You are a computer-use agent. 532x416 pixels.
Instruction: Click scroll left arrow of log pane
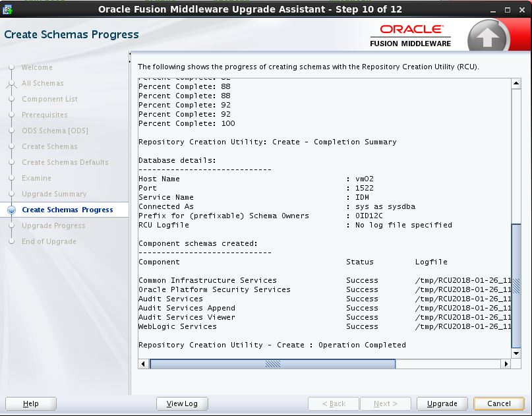coord(143,364)
